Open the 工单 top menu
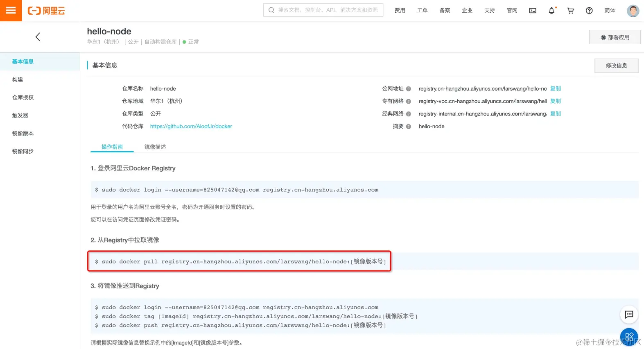This screenshot has width=644, height=349. point(422,11)
